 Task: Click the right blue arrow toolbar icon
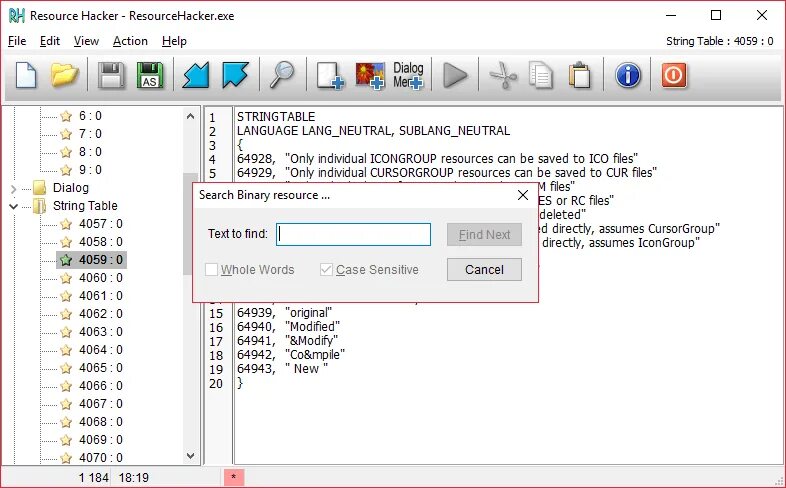pos(235,75)
